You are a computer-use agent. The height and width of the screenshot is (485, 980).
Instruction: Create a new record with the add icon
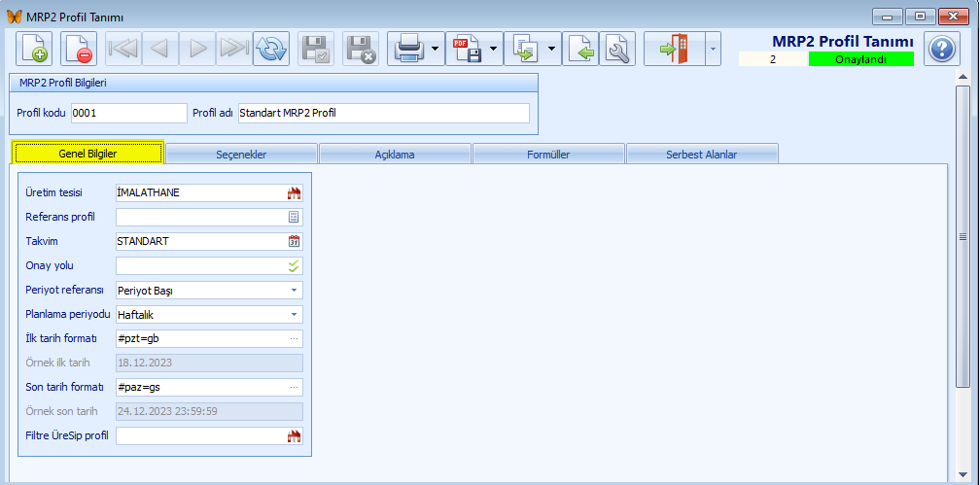point(33,49)
